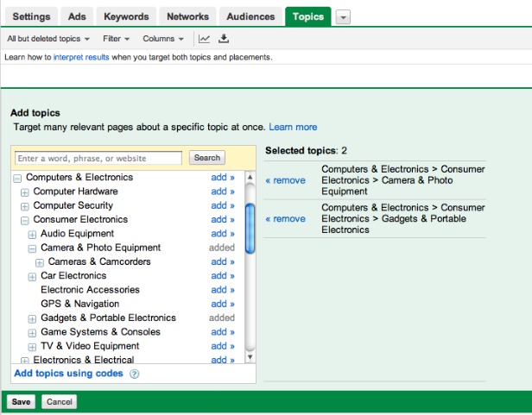Viewport: 532px width, 415px height.
Task: Click the Search button
Action: click(x=207, y=158)
